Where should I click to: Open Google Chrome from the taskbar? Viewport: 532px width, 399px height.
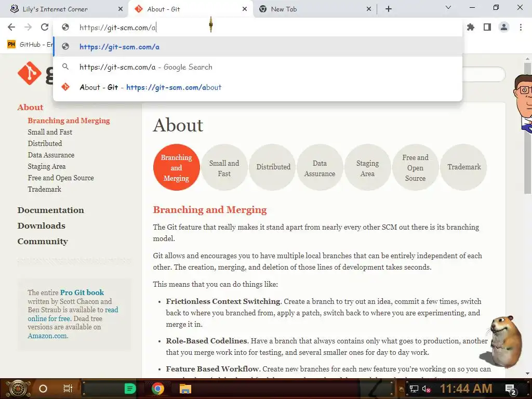coord(158,389)
